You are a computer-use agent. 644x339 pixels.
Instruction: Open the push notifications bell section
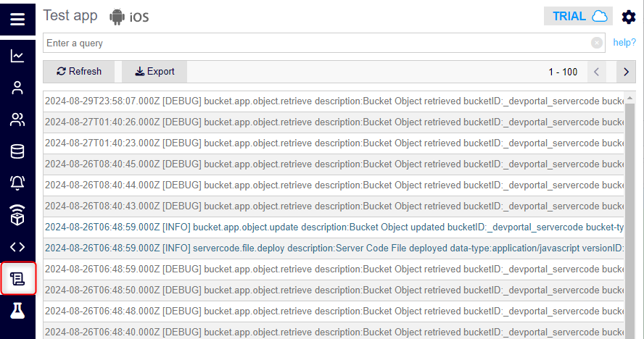(x=17, y=183)
